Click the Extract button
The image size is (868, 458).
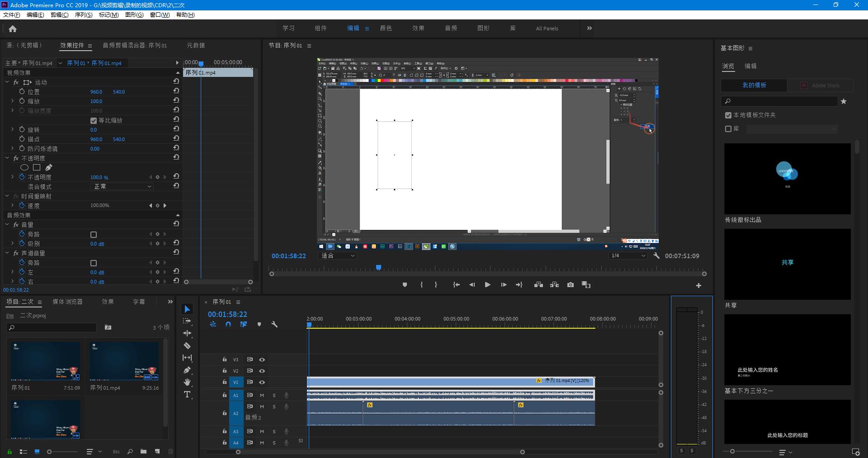(554, 285)
